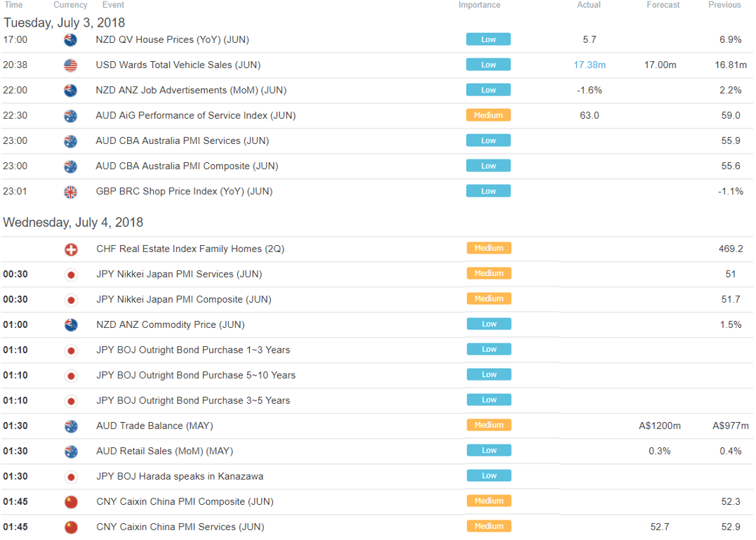This screenshot has height=540, width=756.
Task: Open NZD ANZ Job Advertisements (MoM) event
Action: (x=192, y=90)
